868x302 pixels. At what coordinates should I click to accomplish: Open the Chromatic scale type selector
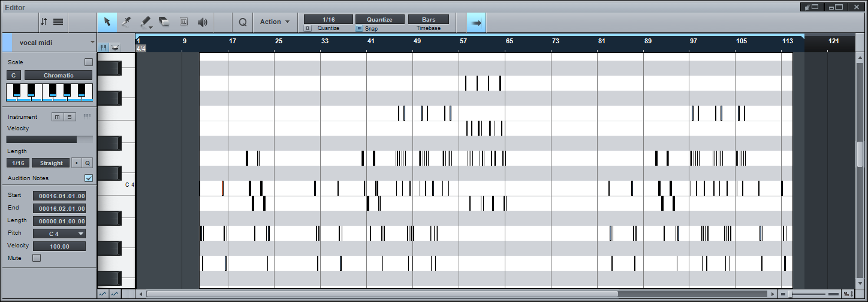pos(59,75)
